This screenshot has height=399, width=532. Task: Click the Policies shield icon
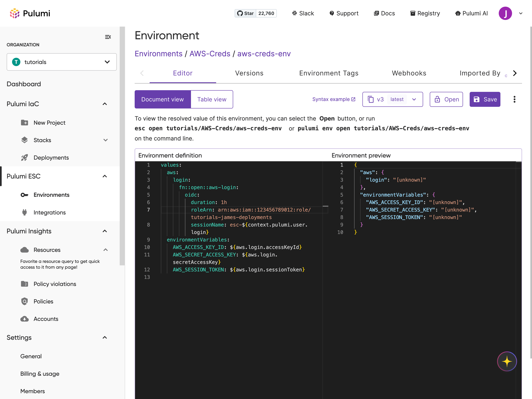click(24, 301)
